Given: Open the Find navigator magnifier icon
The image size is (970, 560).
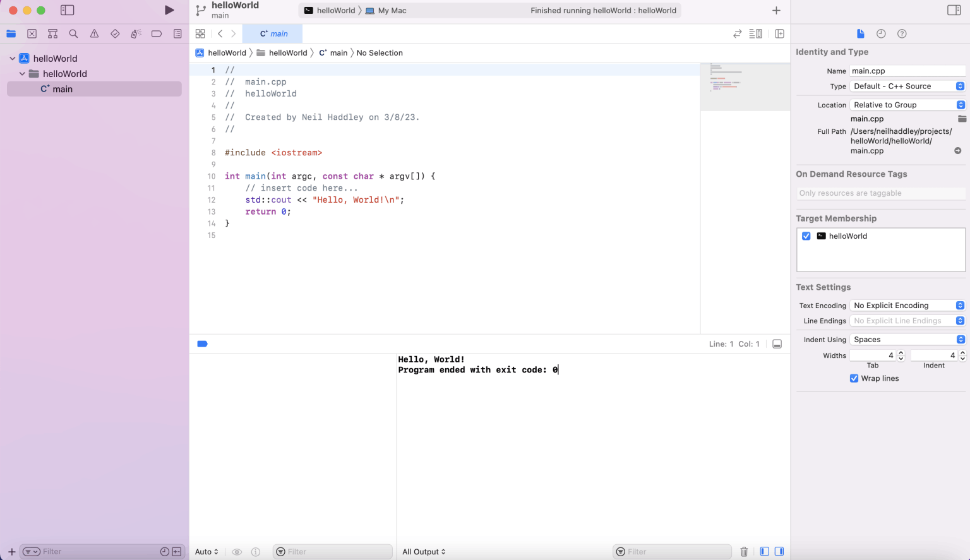Looking at the screenshot, I should point(73,33).
